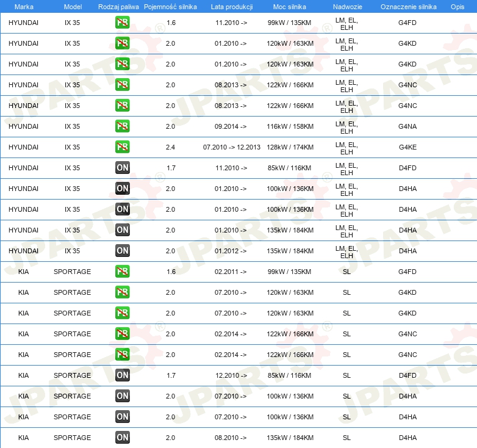
Task: Click the G4NA engine code cell
Action: pyautogui.click(x=407, y=126)
